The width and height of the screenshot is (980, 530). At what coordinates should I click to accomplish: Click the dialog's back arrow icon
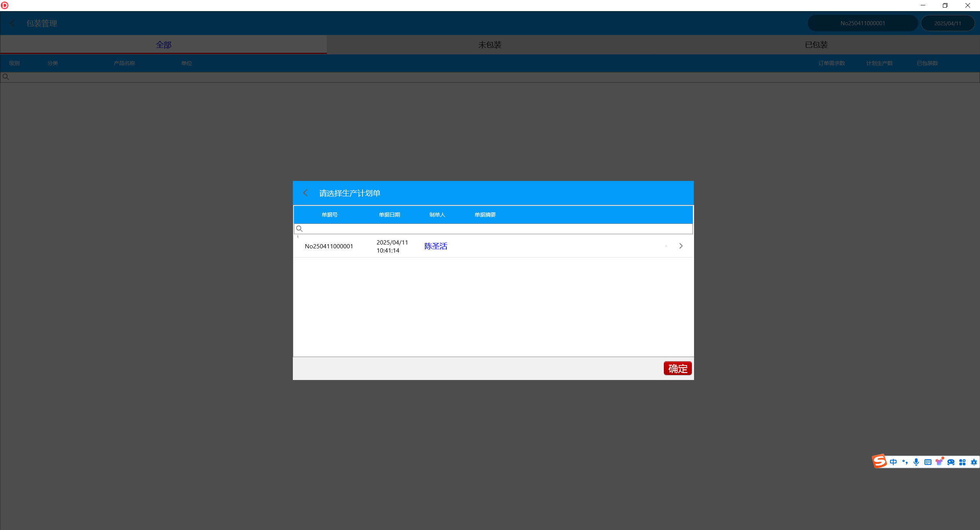pyautogui.click(x=305, y=193)
